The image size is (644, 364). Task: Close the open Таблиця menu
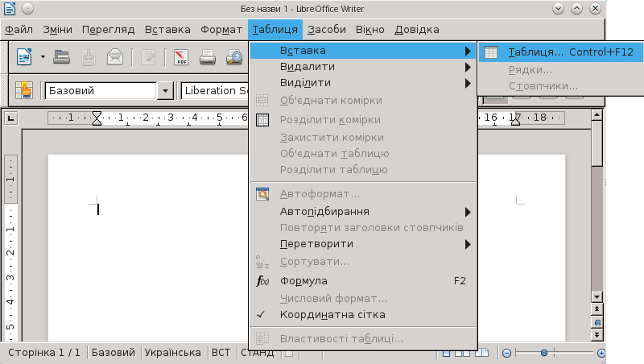point(275,30)
